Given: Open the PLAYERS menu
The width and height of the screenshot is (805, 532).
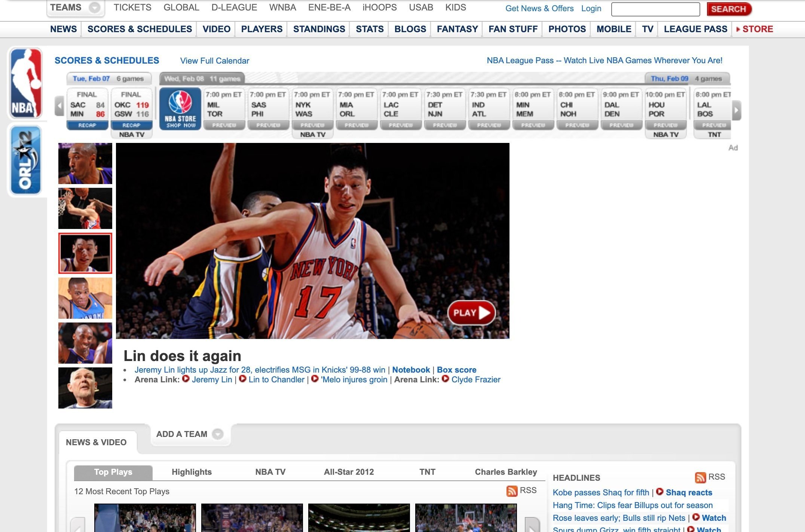Looking at the screenshot, I should click(262, 29).
